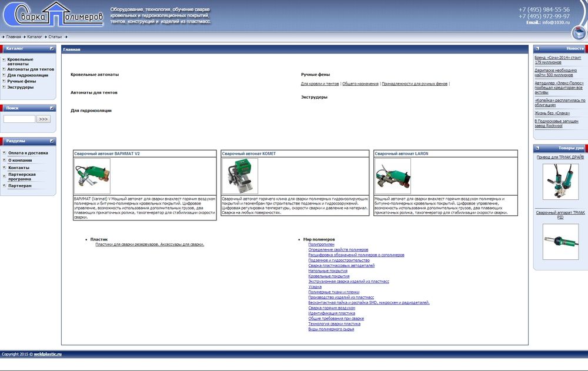Screen dimensions: 588x371
Task: Expand the Экструдеры plus icon
Action: [x=4, y=87]
